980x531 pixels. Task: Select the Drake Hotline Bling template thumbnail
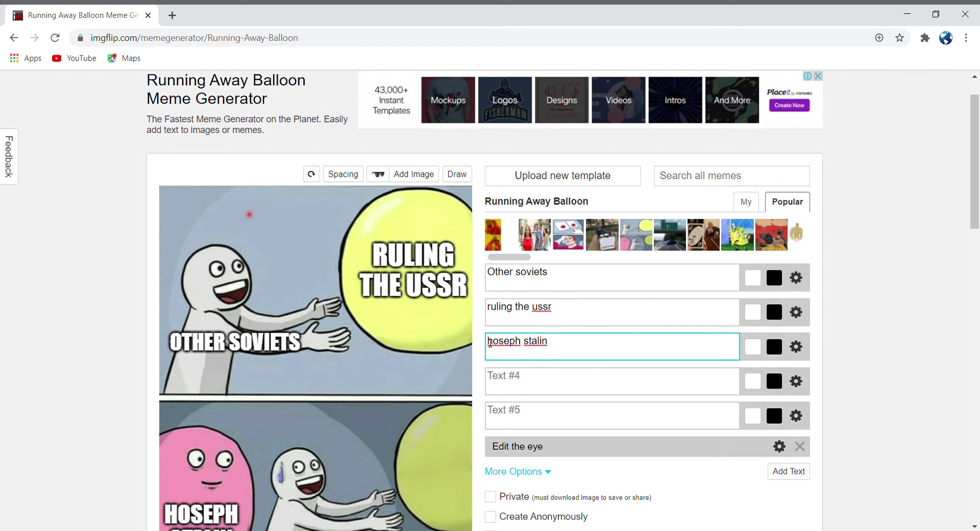tap(493, 235)
